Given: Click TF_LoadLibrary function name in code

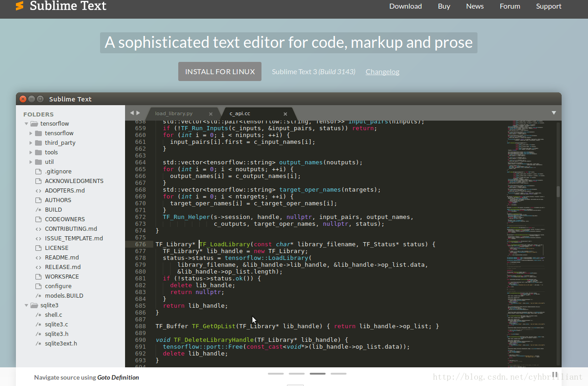Looking at the screenshot, I should 225,244.
